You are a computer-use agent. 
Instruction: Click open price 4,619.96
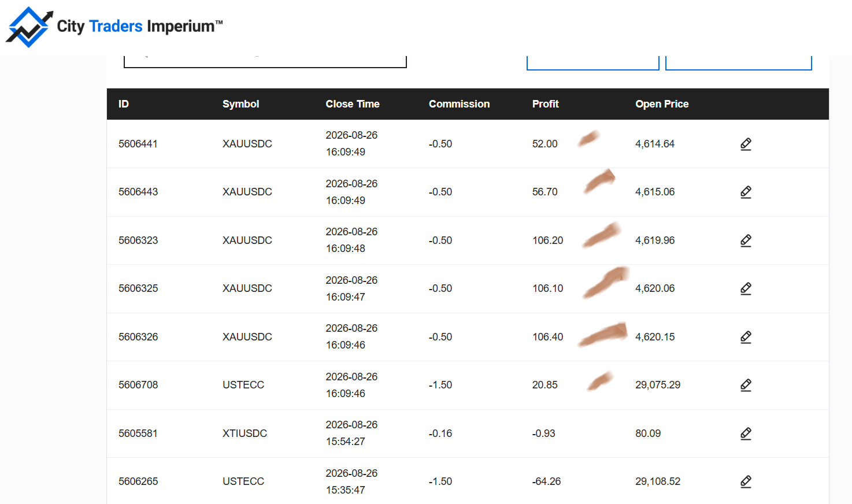click(x=655, y=240)
